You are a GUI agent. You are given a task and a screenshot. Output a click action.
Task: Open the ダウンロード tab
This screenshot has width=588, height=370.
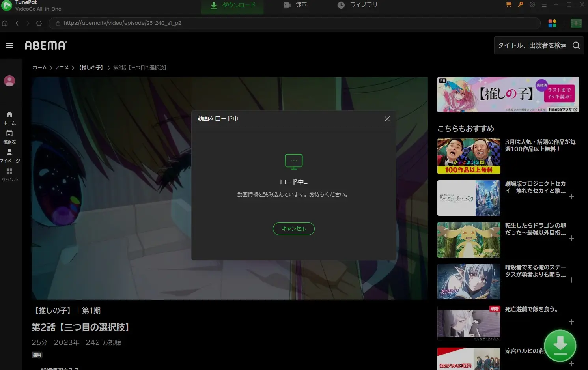click(233, 5)
